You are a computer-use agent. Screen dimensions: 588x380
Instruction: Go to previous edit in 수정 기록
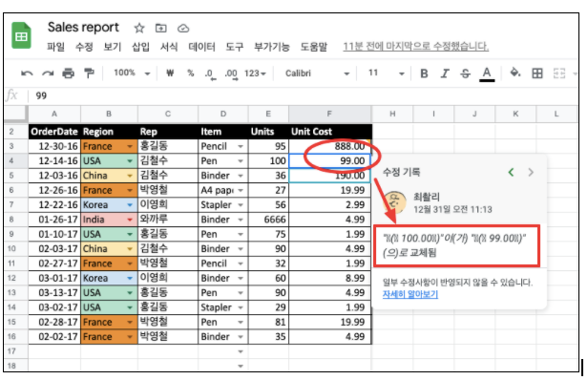[511, 172]
